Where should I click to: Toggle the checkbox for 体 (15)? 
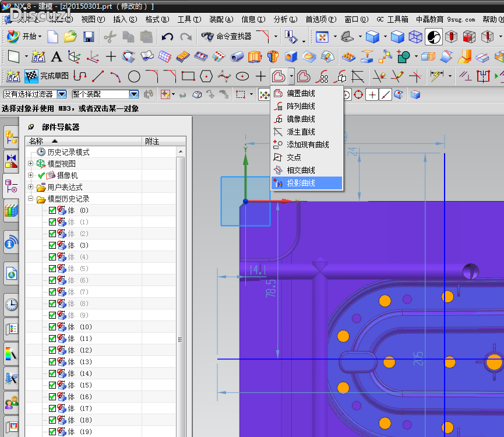click(x=52, y=385)
